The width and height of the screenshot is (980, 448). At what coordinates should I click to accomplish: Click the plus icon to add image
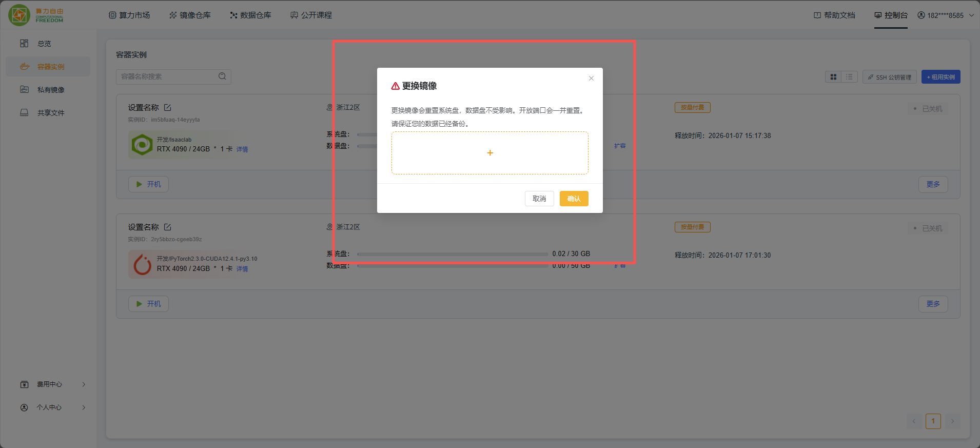tap(489, 153)
